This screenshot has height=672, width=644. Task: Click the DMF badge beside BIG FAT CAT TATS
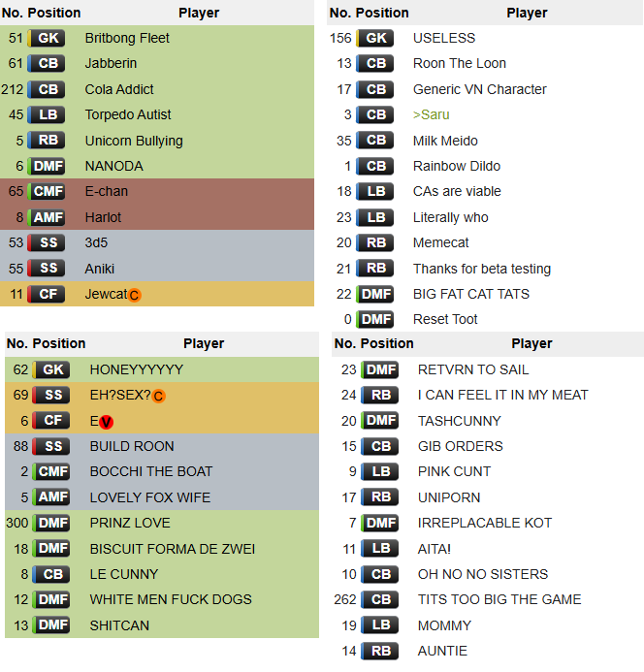pyautogui.click(x=374, y=294)
